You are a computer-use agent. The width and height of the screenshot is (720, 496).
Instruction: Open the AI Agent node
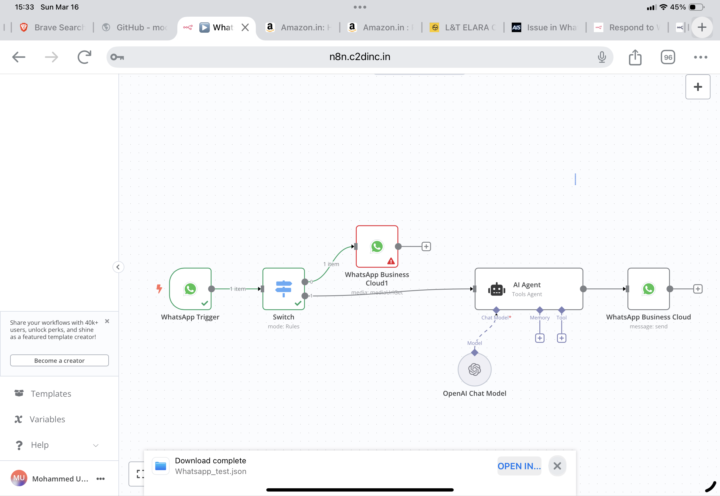point(528,288)
